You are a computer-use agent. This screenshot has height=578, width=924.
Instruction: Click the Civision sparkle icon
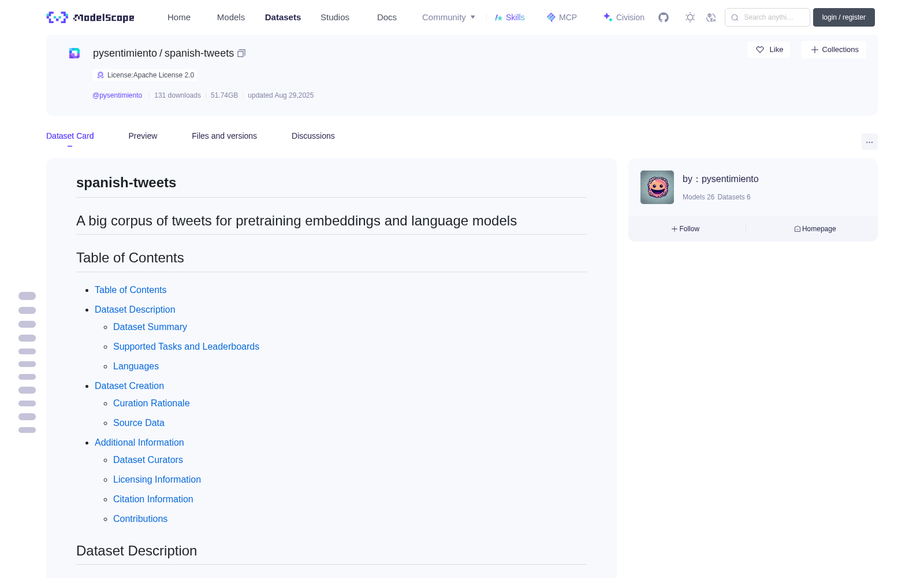pyautogui.click(x=608, y=17)
